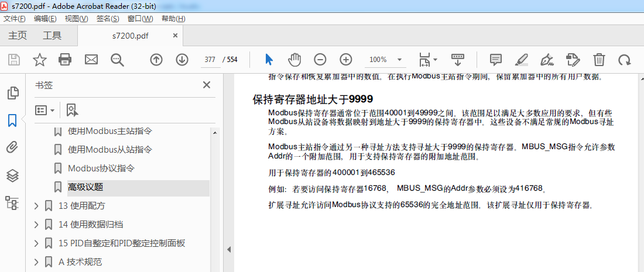The width and height of the screenshot is (644, 272).
Task: Select bookmark 高级议题
Action: 85,188
